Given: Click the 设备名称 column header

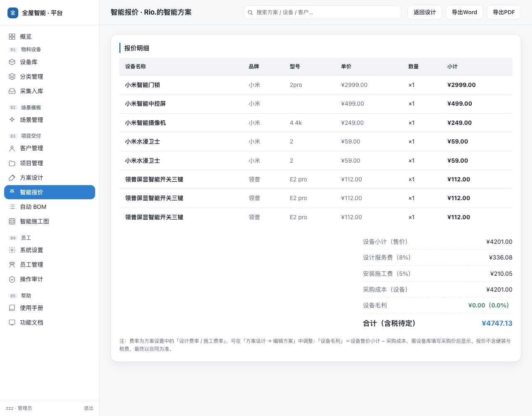Looking at the screenshot, I should pos(135,67).
